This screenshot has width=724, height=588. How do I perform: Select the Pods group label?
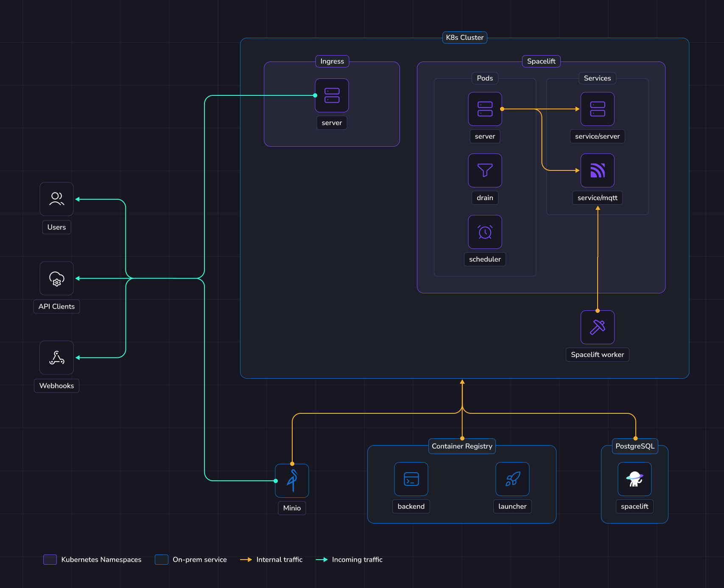[485, 78]
